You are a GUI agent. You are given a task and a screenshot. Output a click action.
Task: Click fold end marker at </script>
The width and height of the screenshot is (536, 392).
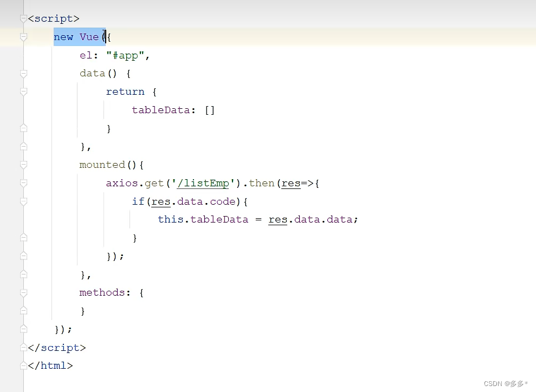[24, 347]
